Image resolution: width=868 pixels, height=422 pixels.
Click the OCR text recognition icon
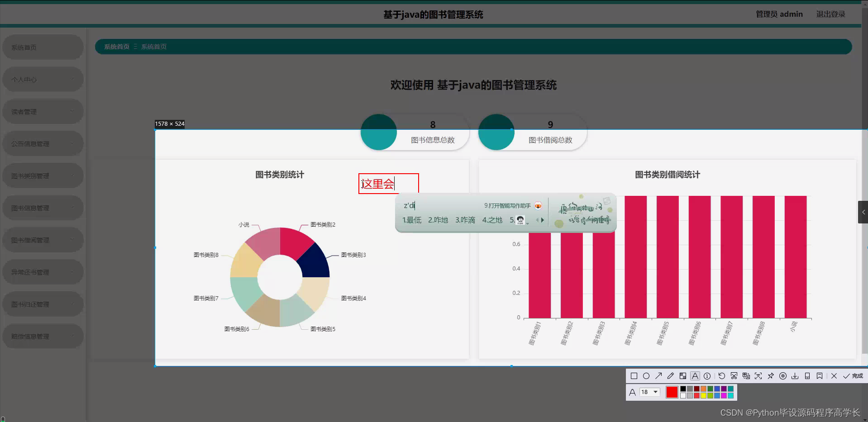click(745, 376)
